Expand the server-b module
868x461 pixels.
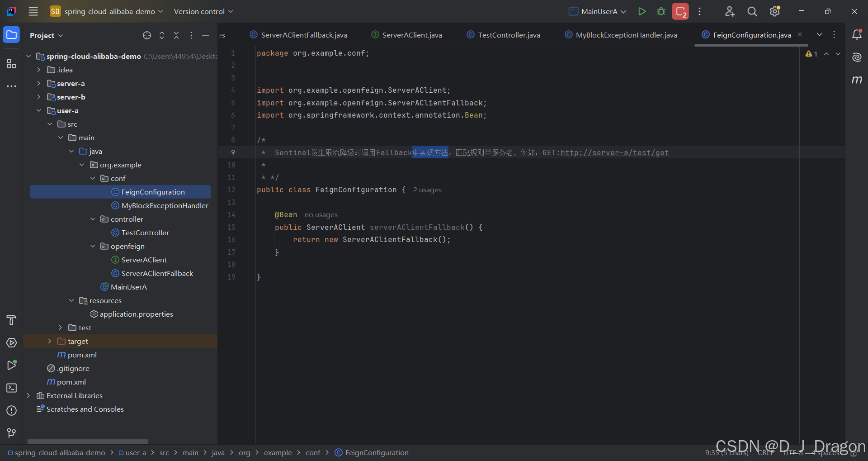(x=39, y=97)
